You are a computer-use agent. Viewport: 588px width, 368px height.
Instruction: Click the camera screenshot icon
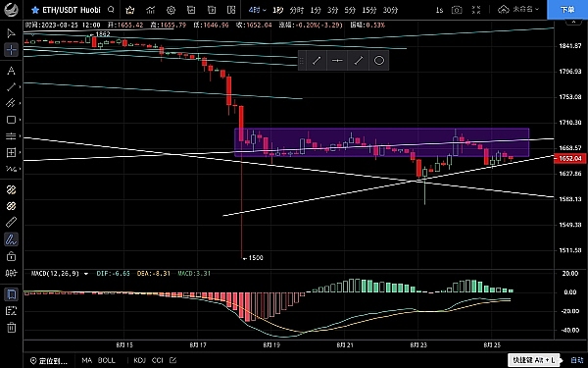(x=457, y=10)
